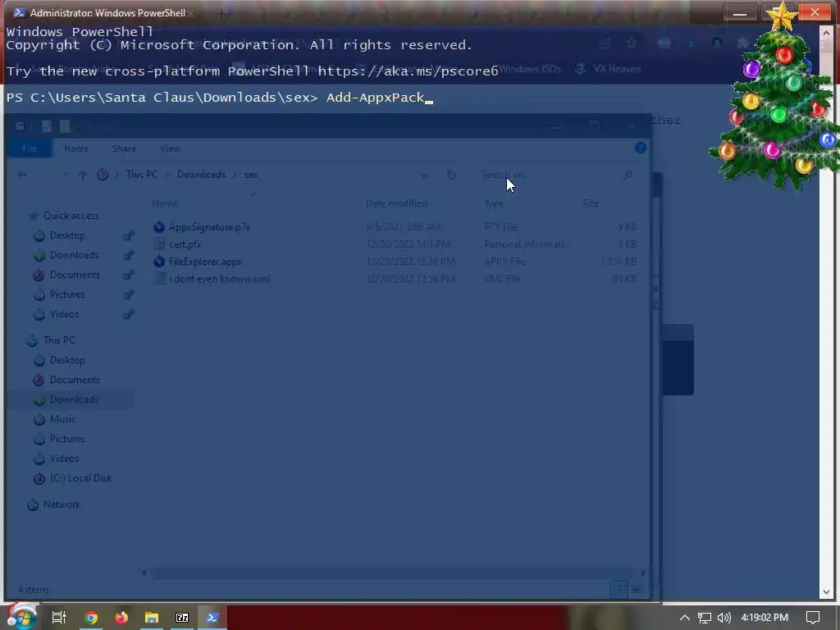Open the volume control tray icon

(x=724, y=618)
